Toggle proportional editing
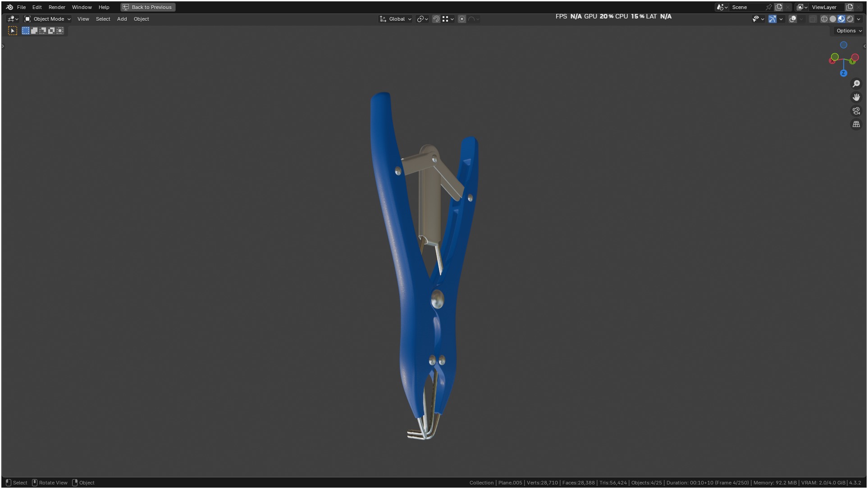This screenshot has width=868, height=489. [x=462, y=19]
